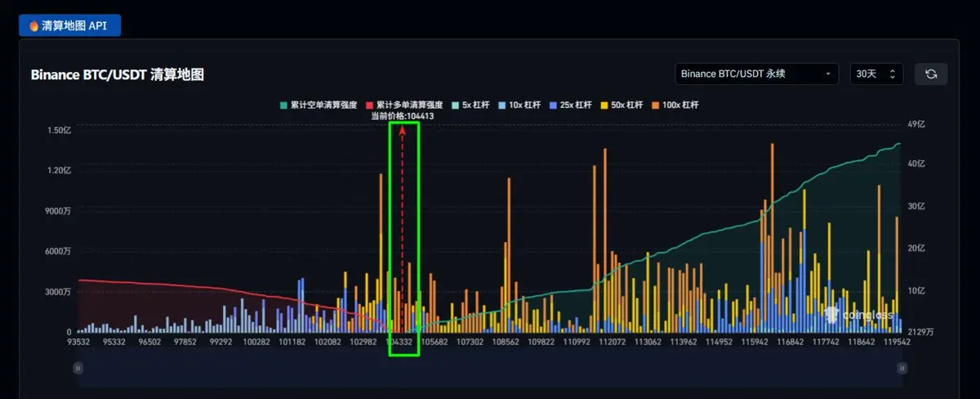Click right axis label 49亿

point(916,124)
